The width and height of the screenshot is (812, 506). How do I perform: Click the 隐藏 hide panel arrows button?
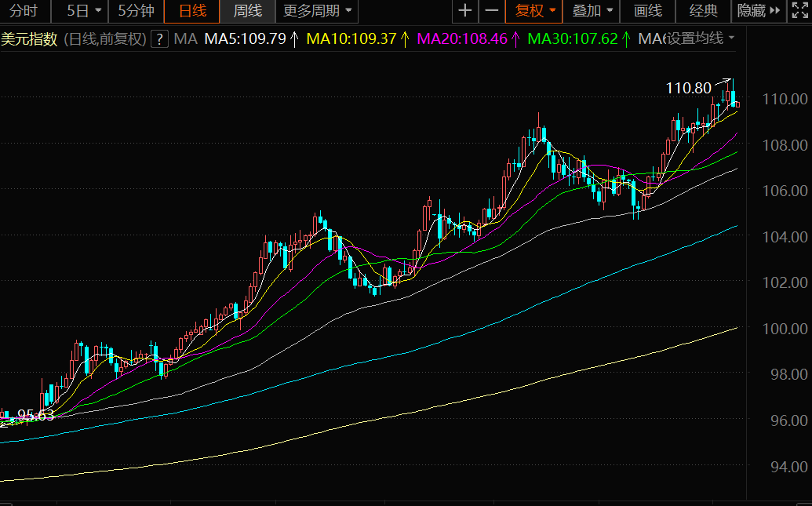pyautogui.click(x=759, y=11)
